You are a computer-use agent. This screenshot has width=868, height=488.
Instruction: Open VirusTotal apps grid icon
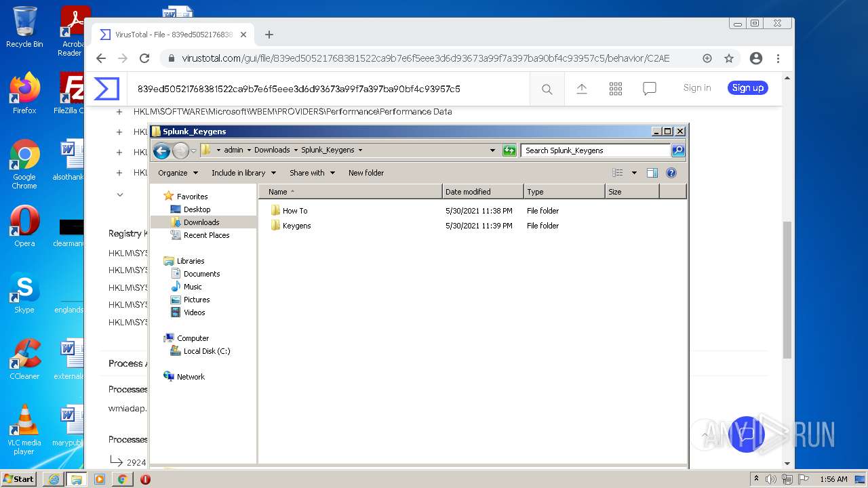pyautogui.click(x=616, y=89)
